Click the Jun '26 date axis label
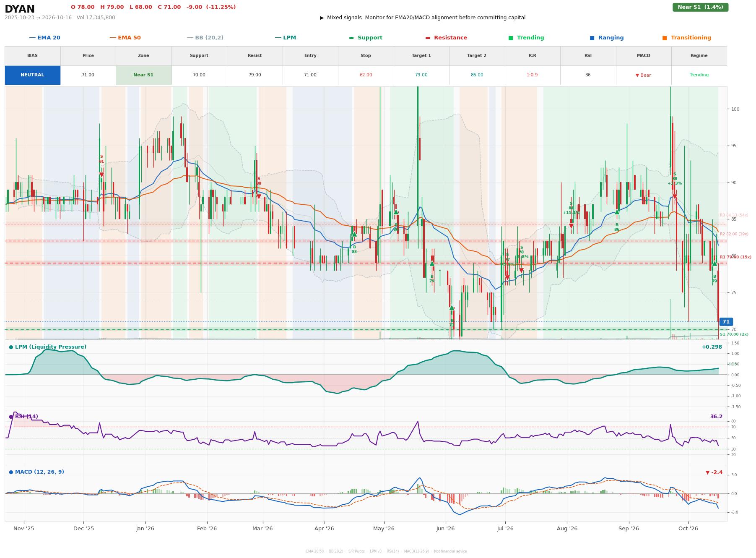Screen dimensions: 756x558 tap(445, 529)
